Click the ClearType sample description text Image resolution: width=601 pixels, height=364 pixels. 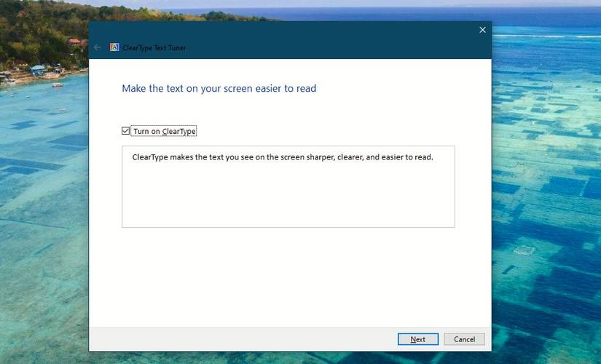click(283, 157)
